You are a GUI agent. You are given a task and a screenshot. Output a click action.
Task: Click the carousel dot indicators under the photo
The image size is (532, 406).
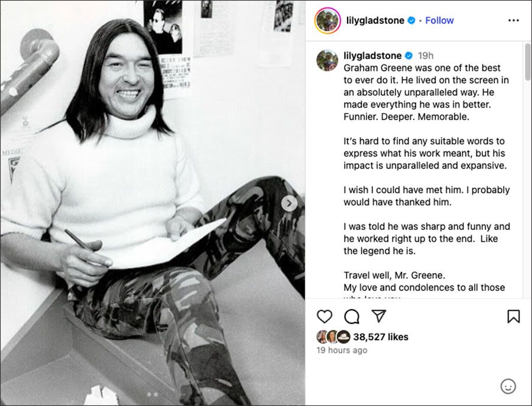153,394
